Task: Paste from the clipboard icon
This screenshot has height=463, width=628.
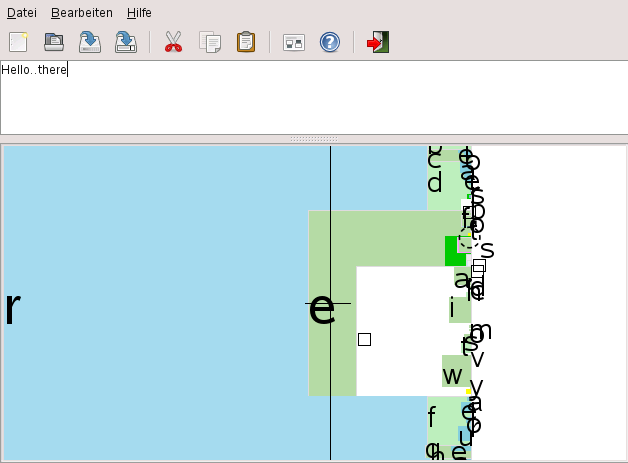Action: click(x=246, y=42)
